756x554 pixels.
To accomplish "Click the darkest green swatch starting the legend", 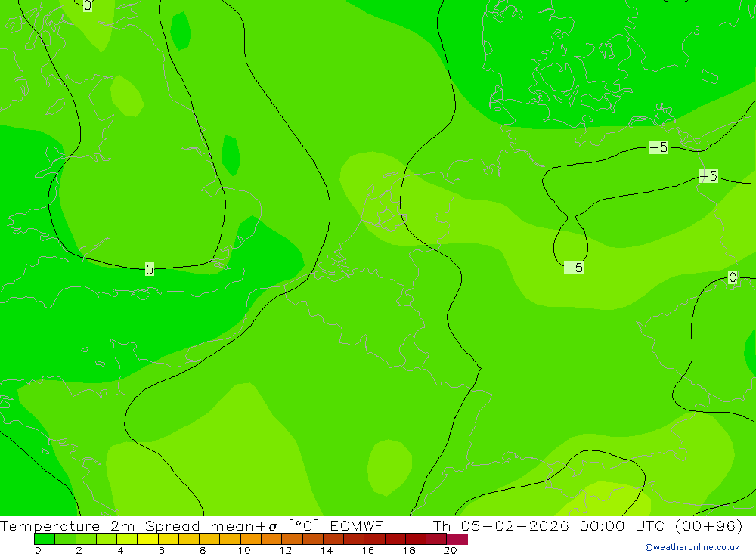I will point(45,539).
